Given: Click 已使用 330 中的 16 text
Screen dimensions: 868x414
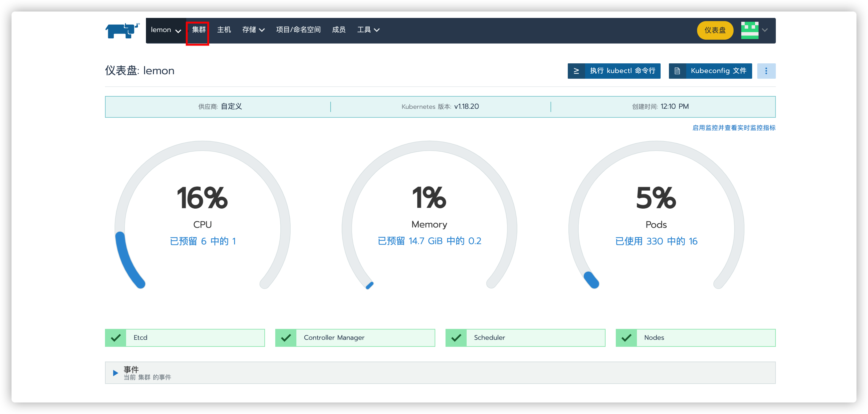Looking at the screenshot, I should click(x=656, y=241).
